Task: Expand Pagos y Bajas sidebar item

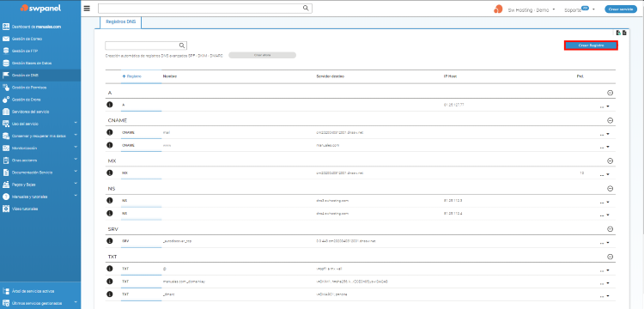Action: tap(76, 184)
